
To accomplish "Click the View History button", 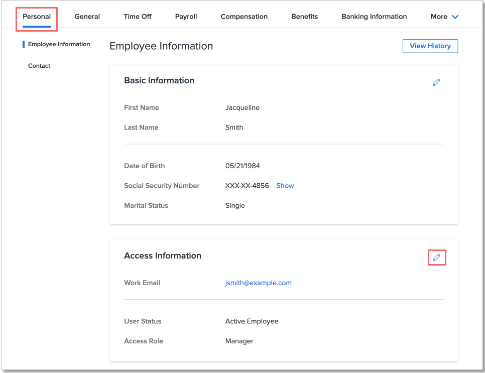I will [430, 46].
